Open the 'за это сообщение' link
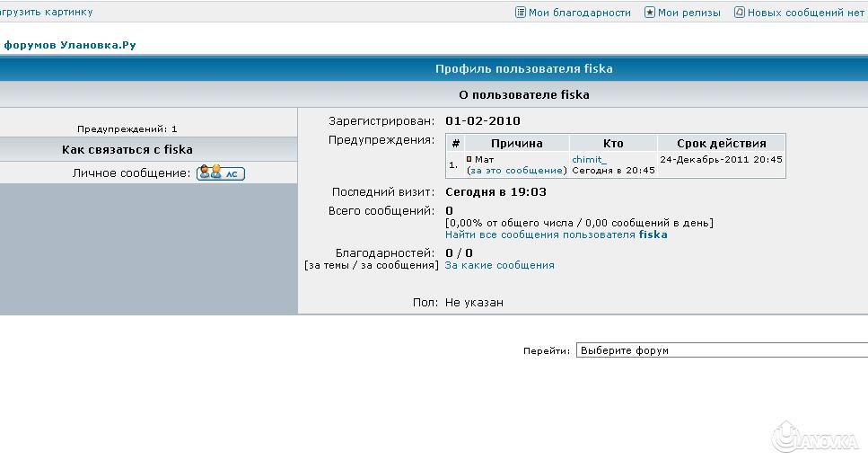 click(x=517, y=171)
